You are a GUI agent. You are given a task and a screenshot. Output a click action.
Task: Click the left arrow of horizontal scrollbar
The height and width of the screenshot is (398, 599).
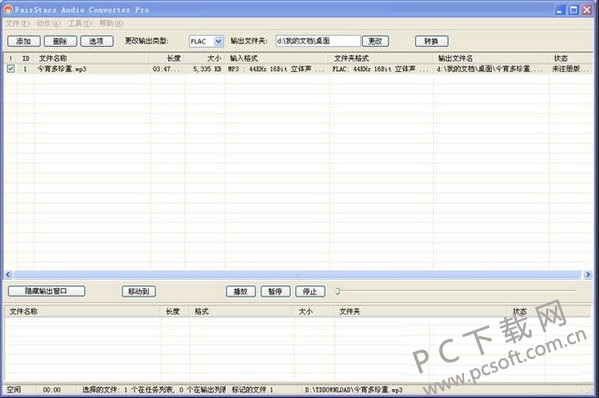click(8, 275)
